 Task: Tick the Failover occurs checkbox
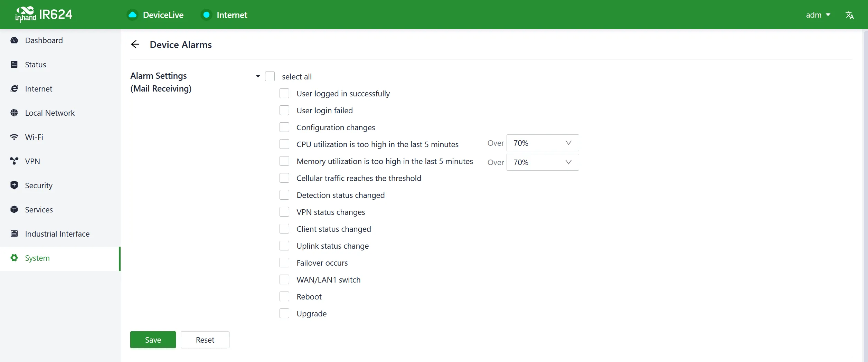284,263
